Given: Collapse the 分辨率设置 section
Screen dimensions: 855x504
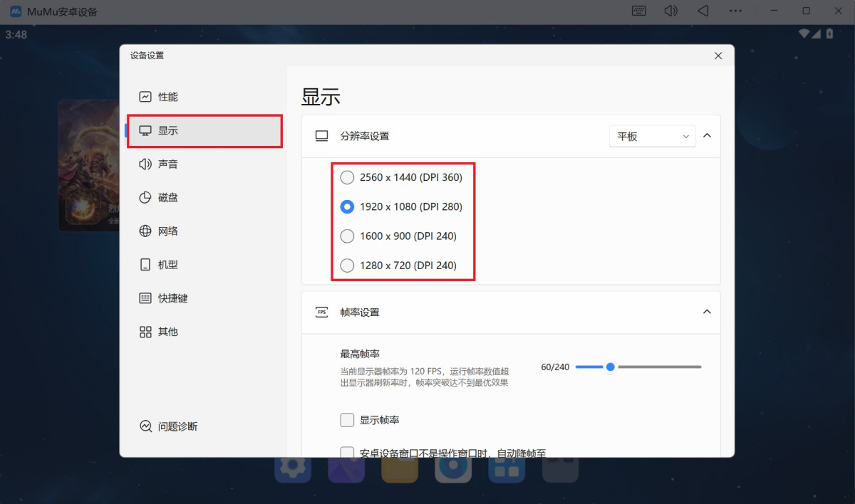Looking at the screenshot, I should coord(707,135).
